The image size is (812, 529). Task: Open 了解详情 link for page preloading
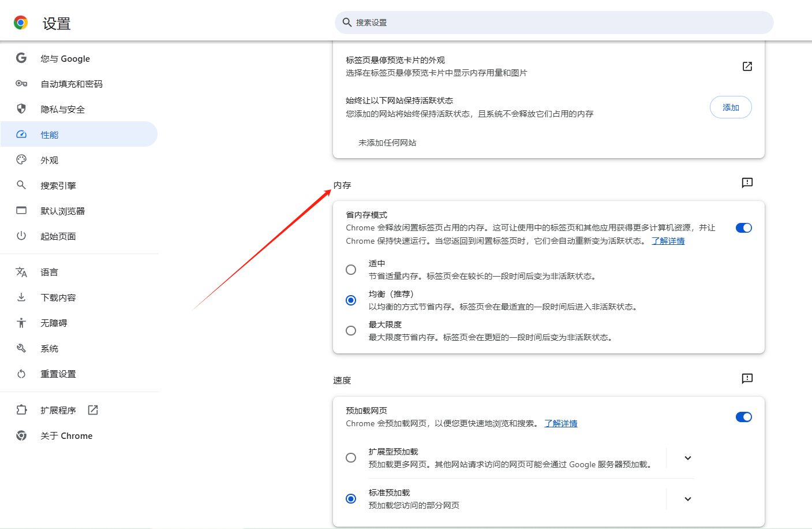[561, 423]
